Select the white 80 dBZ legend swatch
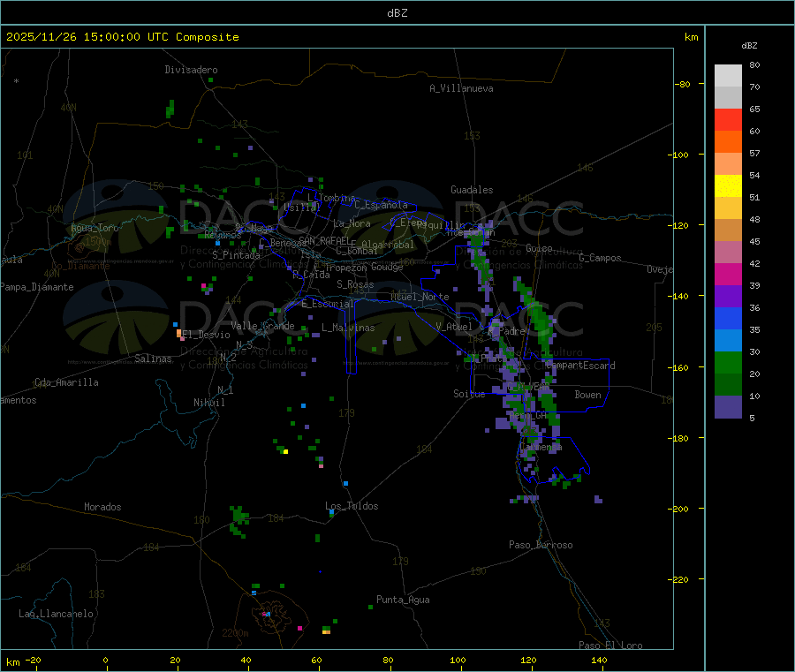The image size is (795, 672). point(728,75)
